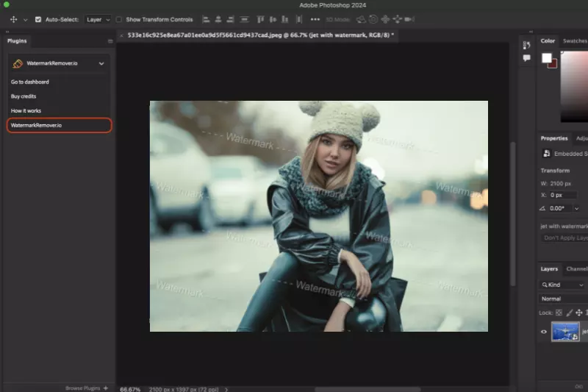This screenshot has height=392, width=588.
Task: Open the Auto-Select Layer dropdown
Action: coord(98,20)
